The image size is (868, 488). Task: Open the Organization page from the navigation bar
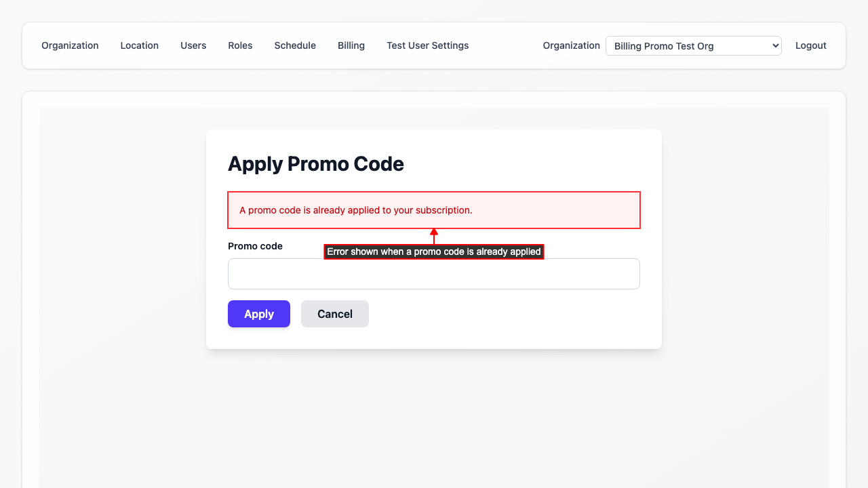pos(70,45)
